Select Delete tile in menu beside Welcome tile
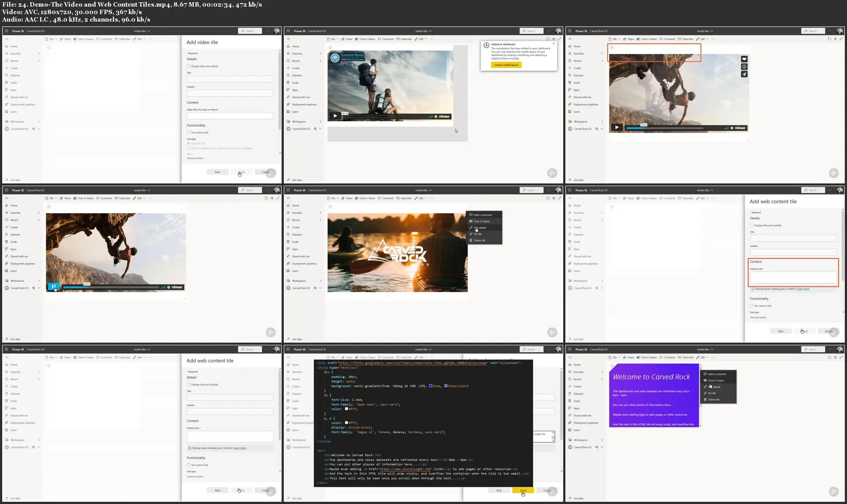 [714, 399]
